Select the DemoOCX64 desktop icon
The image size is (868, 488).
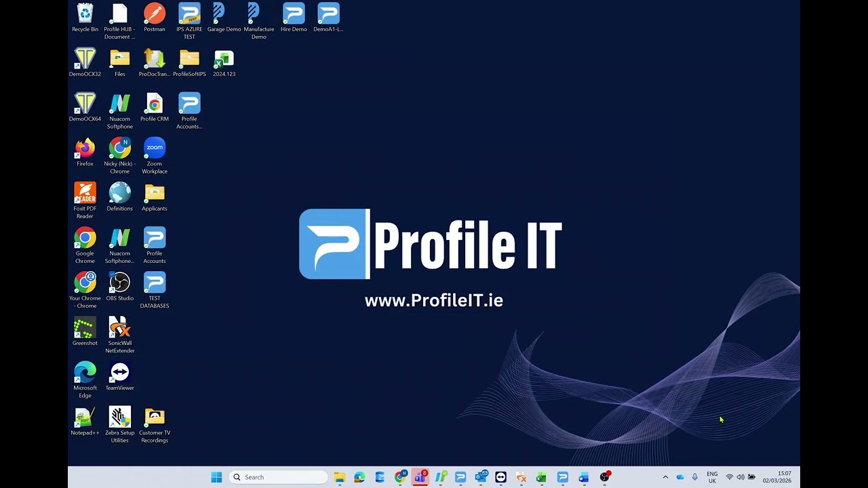click(x=85, y=107)
